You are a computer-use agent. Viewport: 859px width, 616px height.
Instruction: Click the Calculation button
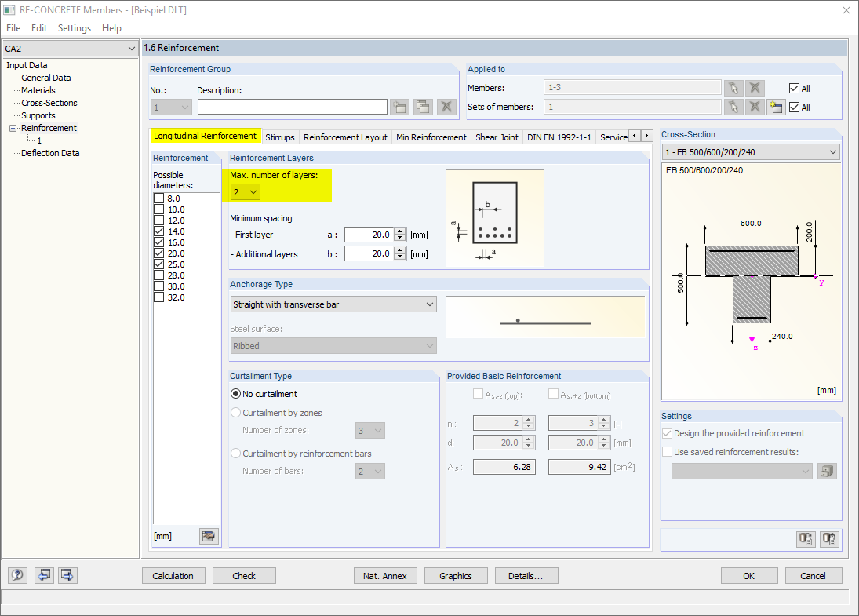pyautogui.click(x=173, y=576)
